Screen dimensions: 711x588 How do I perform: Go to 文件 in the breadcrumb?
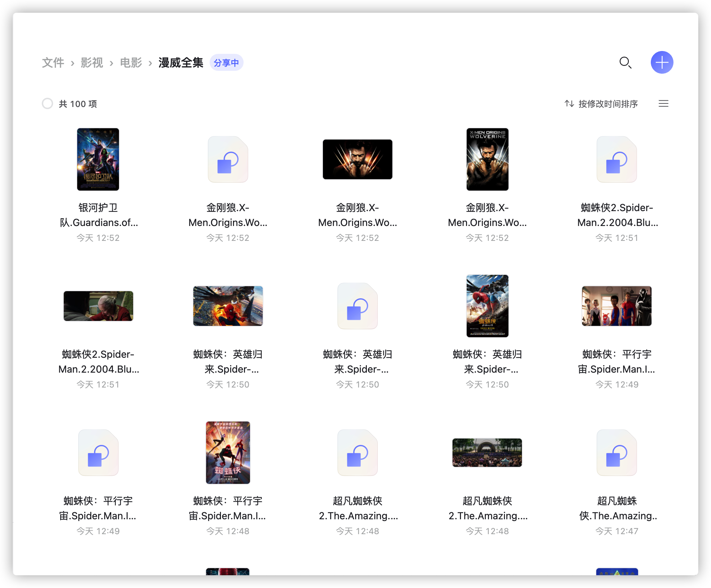[x=53, y=63]
